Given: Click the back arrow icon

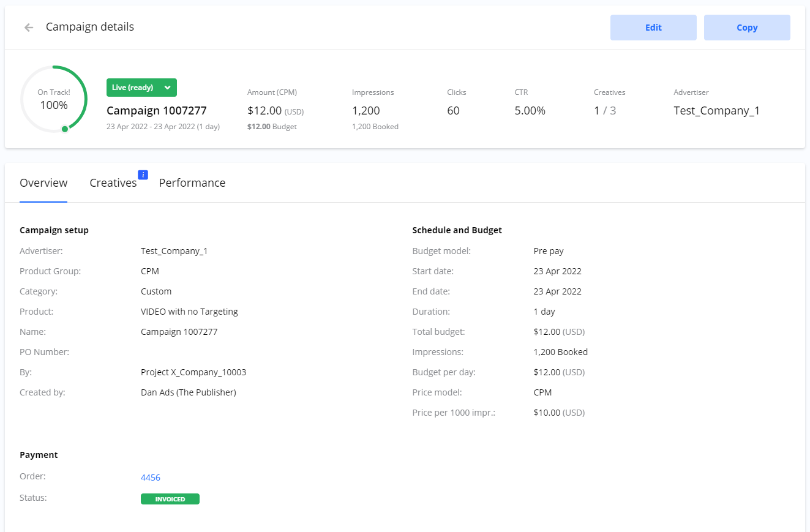Looking at the screenshot, I should pos(28,28).
